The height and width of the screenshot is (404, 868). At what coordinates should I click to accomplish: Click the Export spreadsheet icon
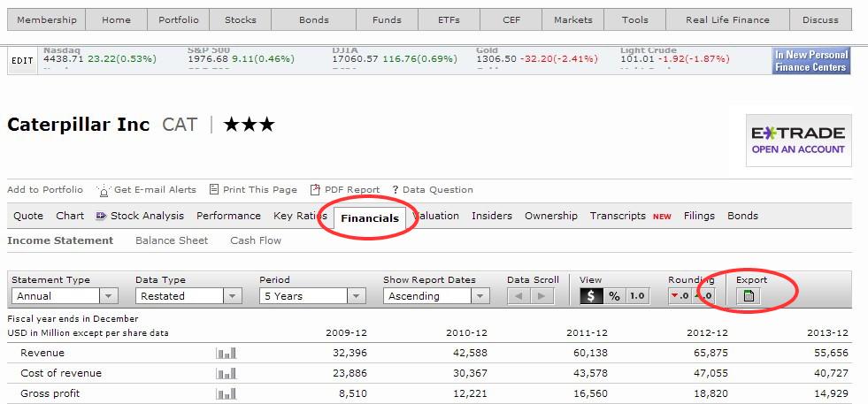pos(749,296)
